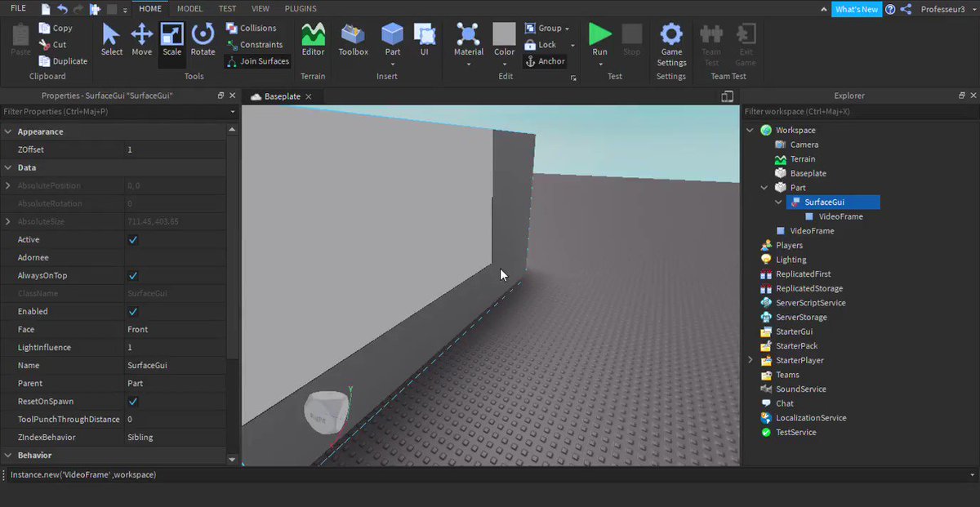Activate the Select tool
Screen dimensions: 980x507
pos(112,40)
